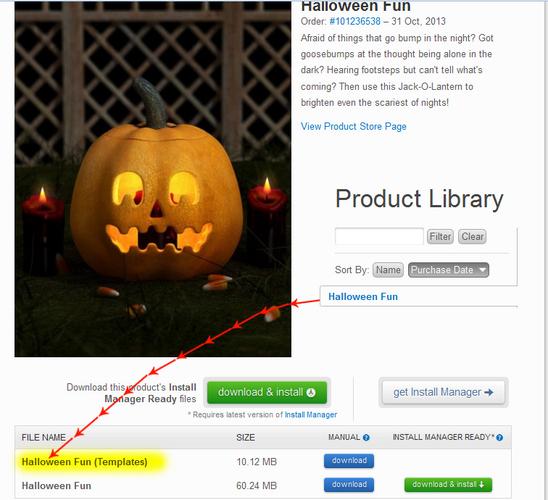Click the Filter button
The height and width of the screenshot is (500, 548).
click(440, 237)
